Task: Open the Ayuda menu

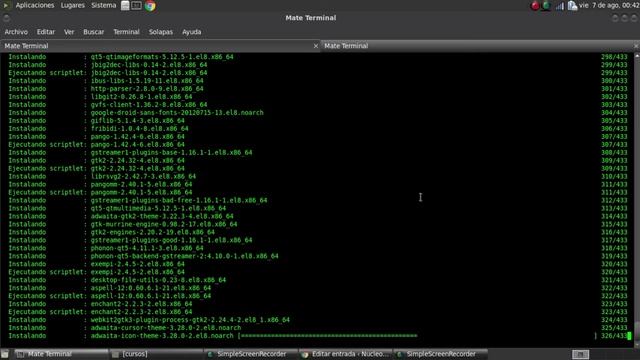Action: click(191, 32)
